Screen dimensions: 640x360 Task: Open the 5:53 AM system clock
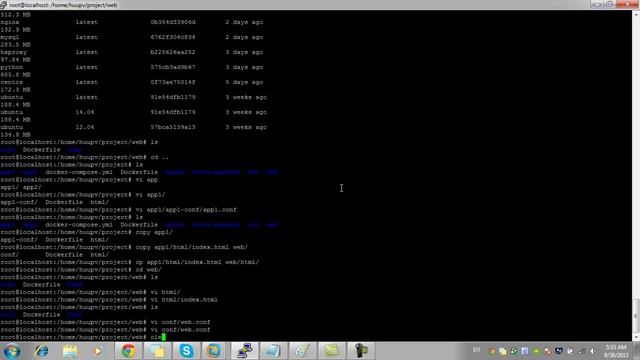pyautogui.click(x=616, y=351)
